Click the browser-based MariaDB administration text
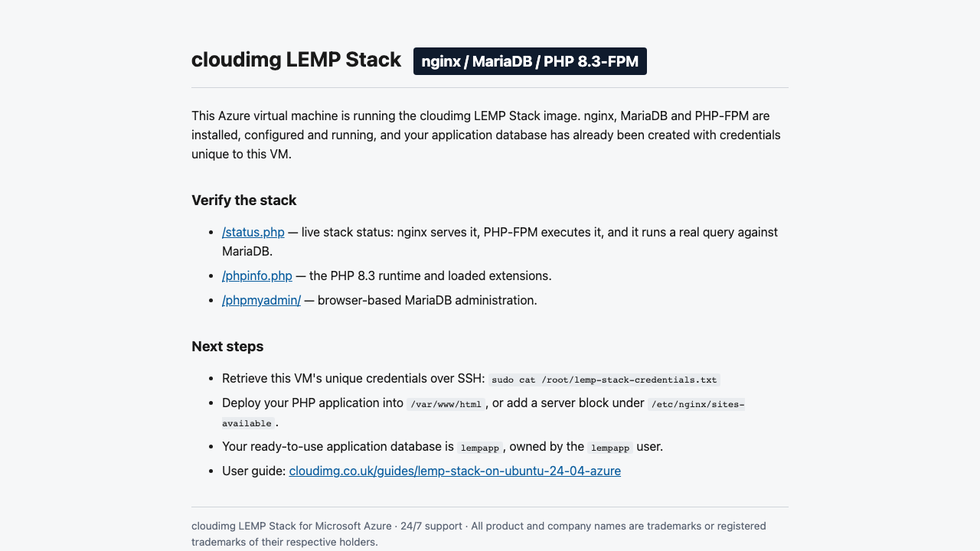 [420, 300]
